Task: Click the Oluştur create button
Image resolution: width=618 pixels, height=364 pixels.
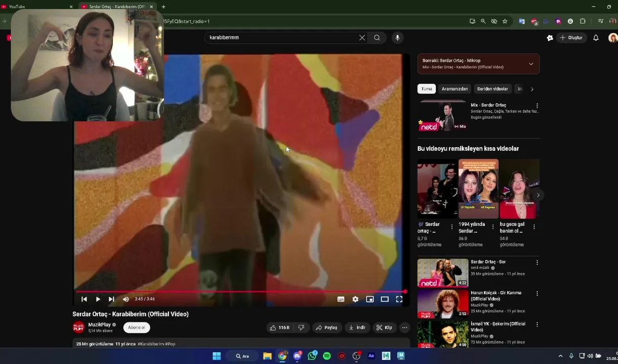Action: pos(571,37)
